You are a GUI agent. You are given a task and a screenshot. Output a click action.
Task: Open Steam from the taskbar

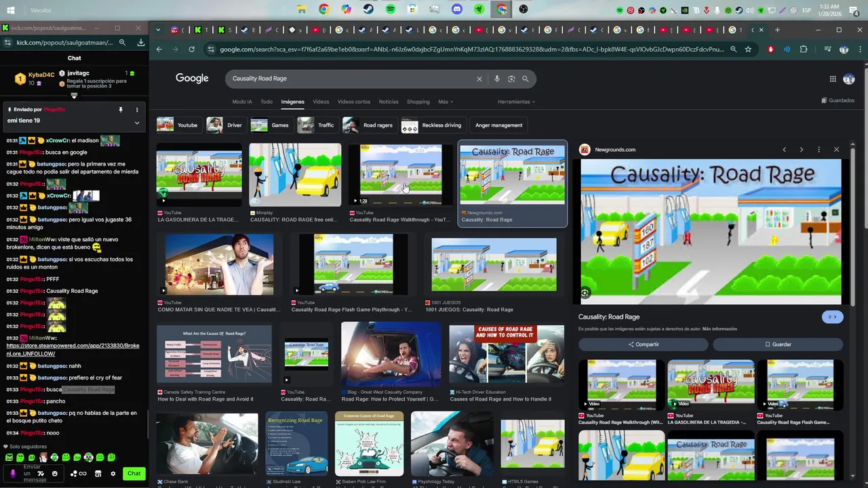point(368,9)
